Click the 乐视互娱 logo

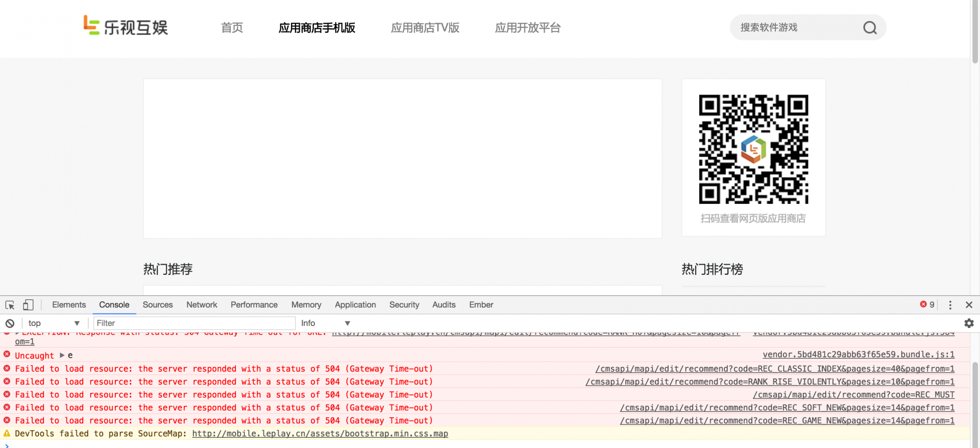pyautogui.click(x=126, y=26)
